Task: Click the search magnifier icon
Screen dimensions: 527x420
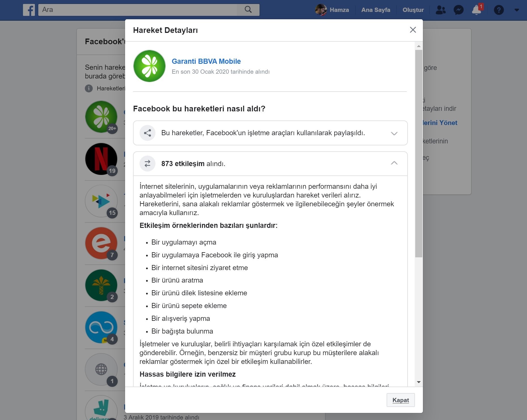Action: (x=248, y=10)
